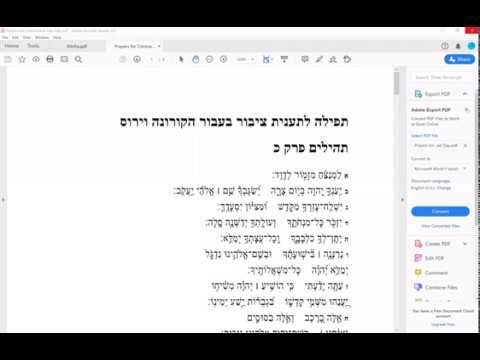Collapse right tools pane arrow

pyautogui.click(x=402, y=200)
